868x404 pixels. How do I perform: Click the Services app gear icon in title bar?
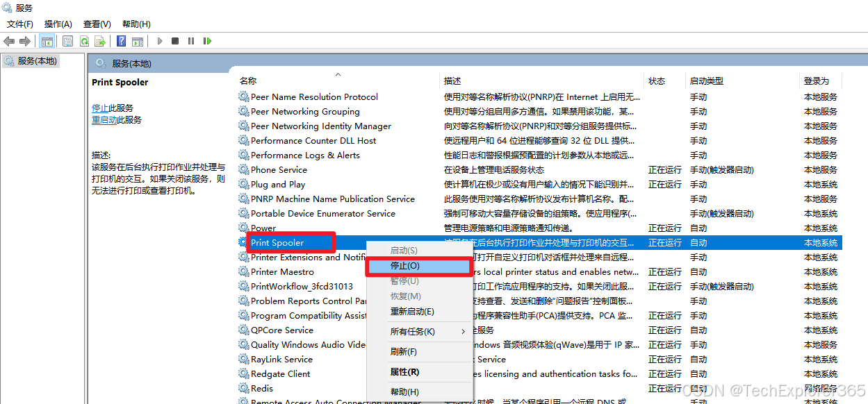(x=7, y=8)
